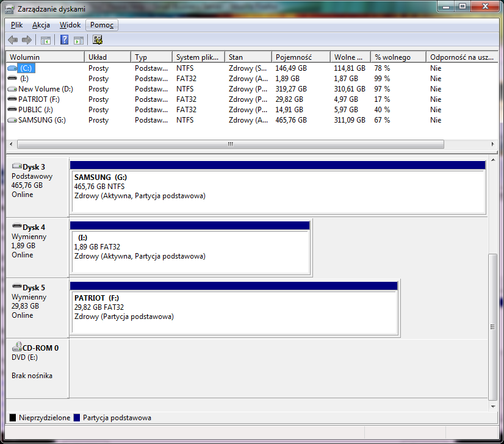Click the disk pane scroll up arrow
The width and height of the screenshot is (504, 444).
pos(493,160)
